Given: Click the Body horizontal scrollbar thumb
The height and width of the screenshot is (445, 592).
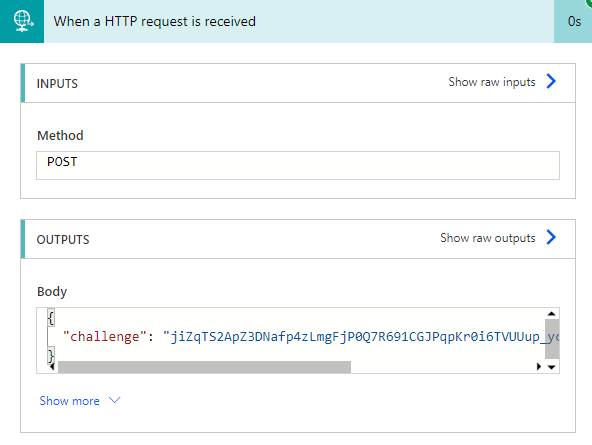Looking at the screenshot, I should [204, 367].
